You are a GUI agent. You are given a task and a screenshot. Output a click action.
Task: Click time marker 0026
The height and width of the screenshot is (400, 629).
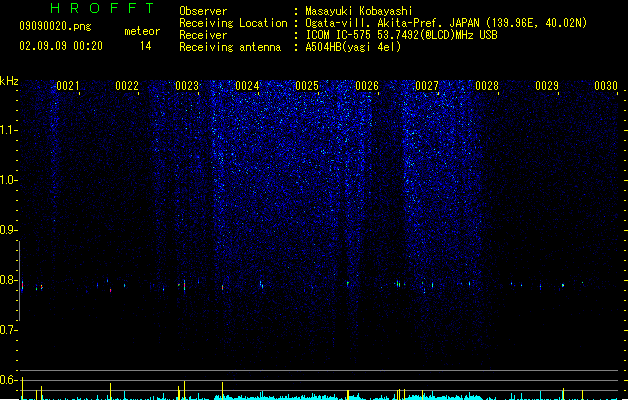(367, 86)
